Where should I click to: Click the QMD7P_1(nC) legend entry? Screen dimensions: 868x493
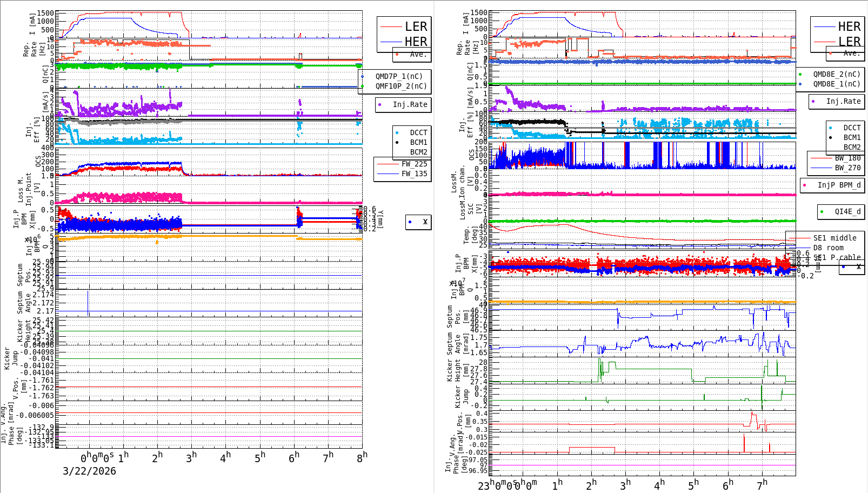(x=399, y=76)
